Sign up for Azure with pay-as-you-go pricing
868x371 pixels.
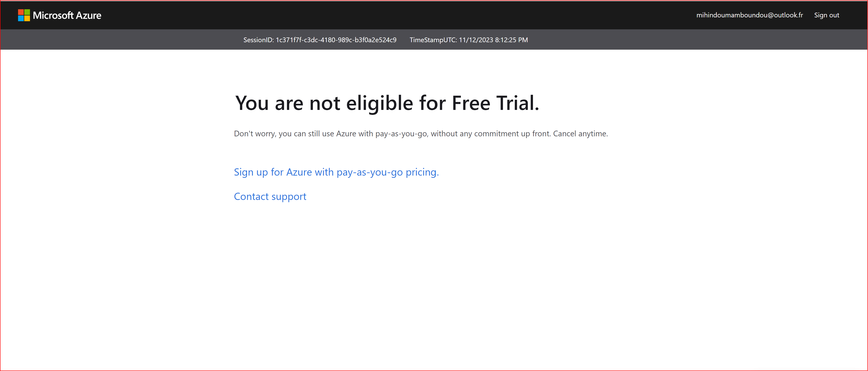tap(336, 172)
